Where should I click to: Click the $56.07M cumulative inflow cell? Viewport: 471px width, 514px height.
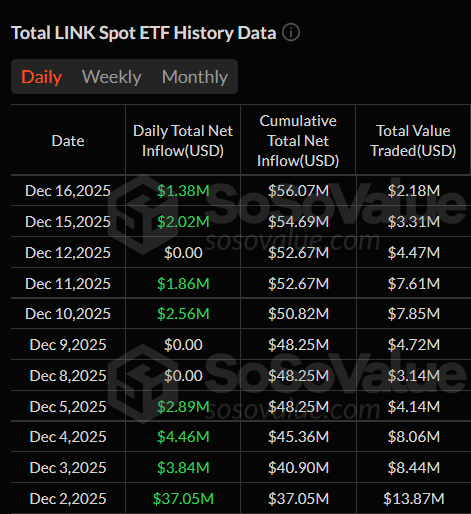click(298, 191)
